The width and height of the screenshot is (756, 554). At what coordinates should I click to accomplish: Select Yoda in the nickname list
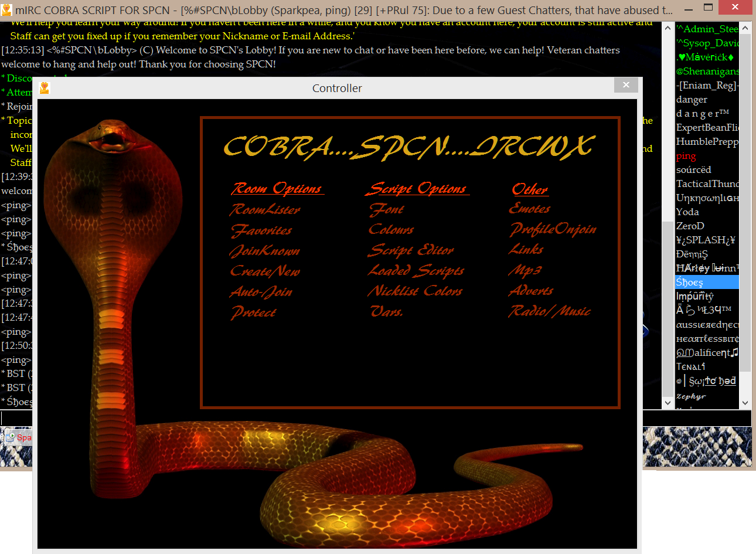[x=687, y=212]
